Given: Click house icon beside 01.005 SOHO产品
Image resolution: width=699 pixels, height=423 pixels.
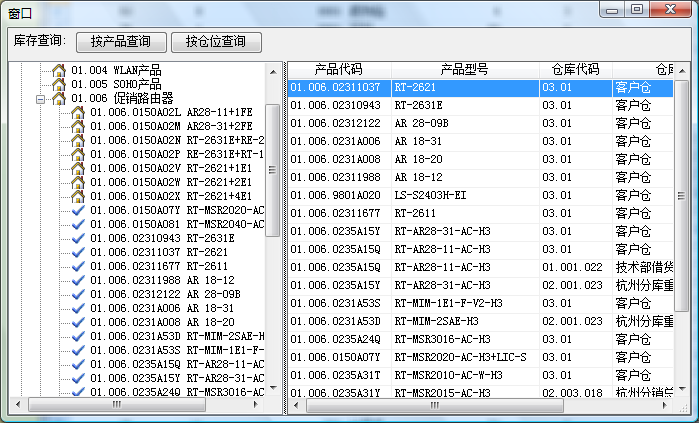Looking at the screenshot, I should pos(58,84).
